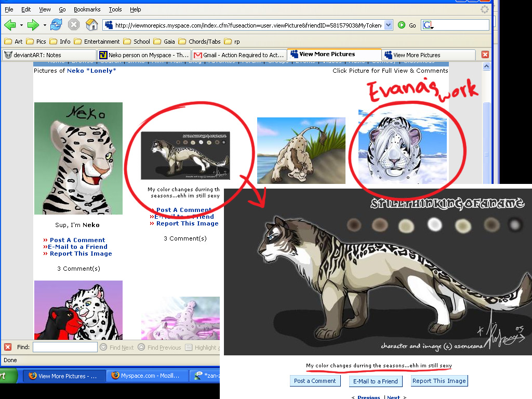This screenshot has height=399, width=532.
Task: Click the address bar URL field
Action: (248, 25)
